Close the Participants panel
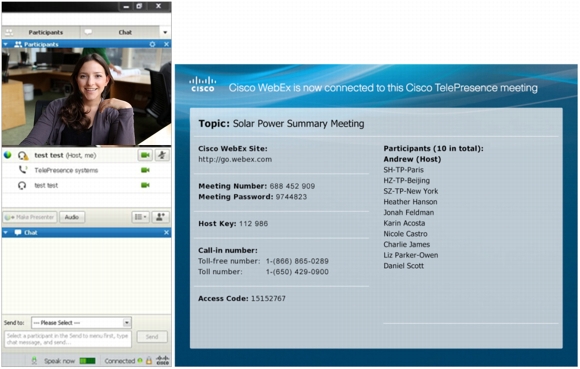The height and width of the screenshot is (369, 580). pyautogui.click(x=166, y=44)
